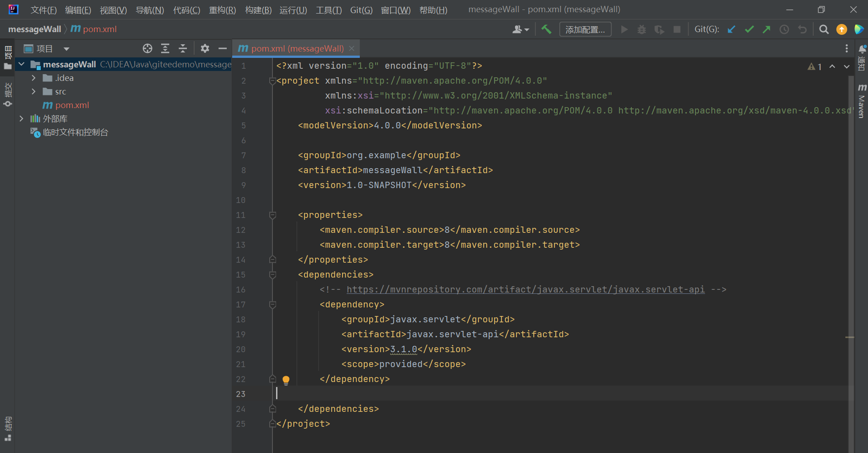This screenshot has width=868, height=453.
Task: Click line number 23 in gutter
Action: click(x=241, y=394)
